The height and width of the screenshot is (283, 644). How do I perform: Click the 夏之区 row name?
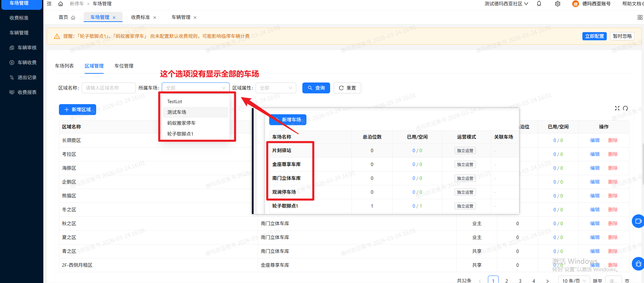point(69,237)
